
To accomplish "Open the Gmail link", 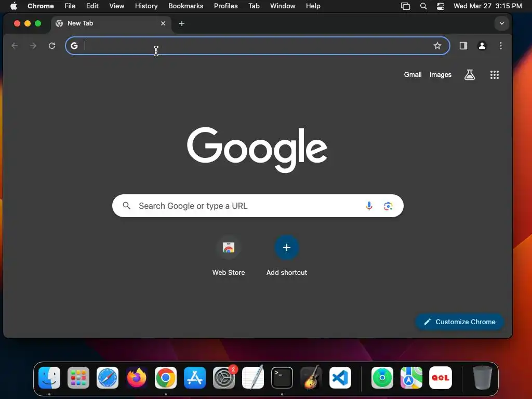I will click(x=413, y=75).
